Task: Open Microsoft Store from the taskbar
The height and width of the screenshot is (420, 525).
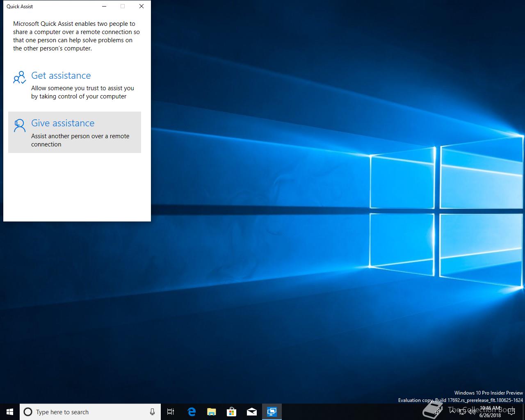Action: 231,412
